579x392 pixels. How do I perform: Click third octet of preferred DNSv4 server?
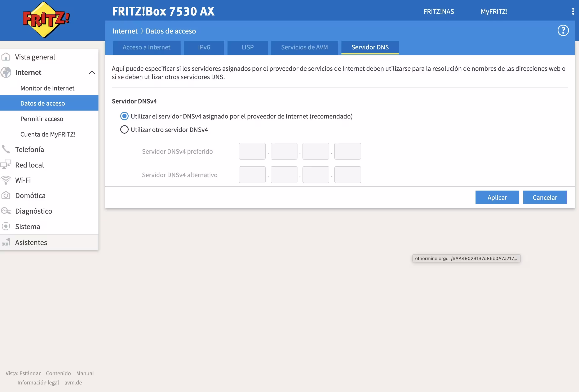316,151
